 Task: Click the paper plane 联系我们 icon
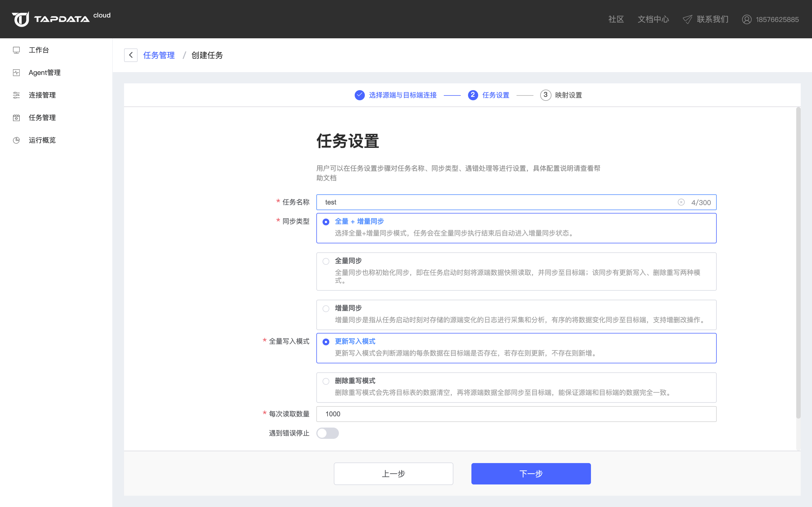click(687, 19)
